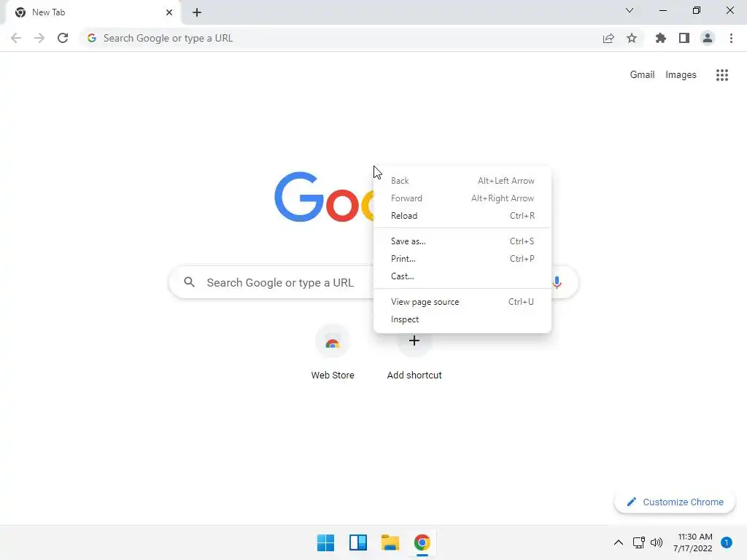Open the Web Store shortcut icon
The height and width of the screenshot is (560, 747).
pos(333,341)
